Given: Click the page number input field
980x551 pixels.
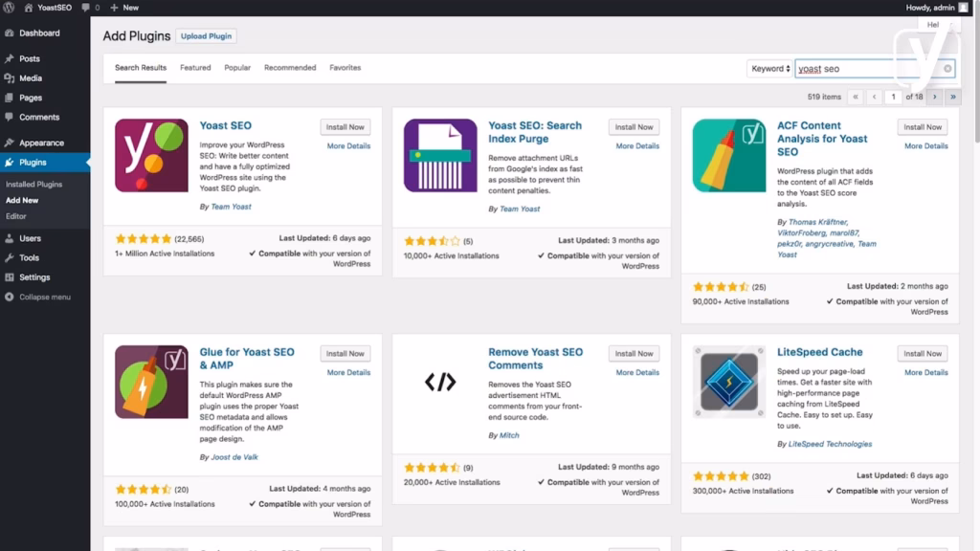Looking at the screenshot, I should point(893,97).
